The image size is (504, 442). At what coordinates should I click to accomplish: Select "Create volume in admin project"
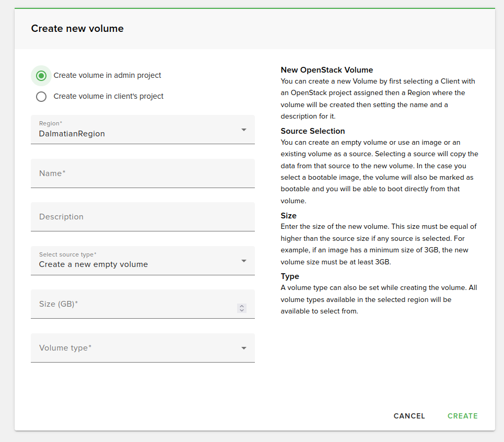(x=41, y=75)
